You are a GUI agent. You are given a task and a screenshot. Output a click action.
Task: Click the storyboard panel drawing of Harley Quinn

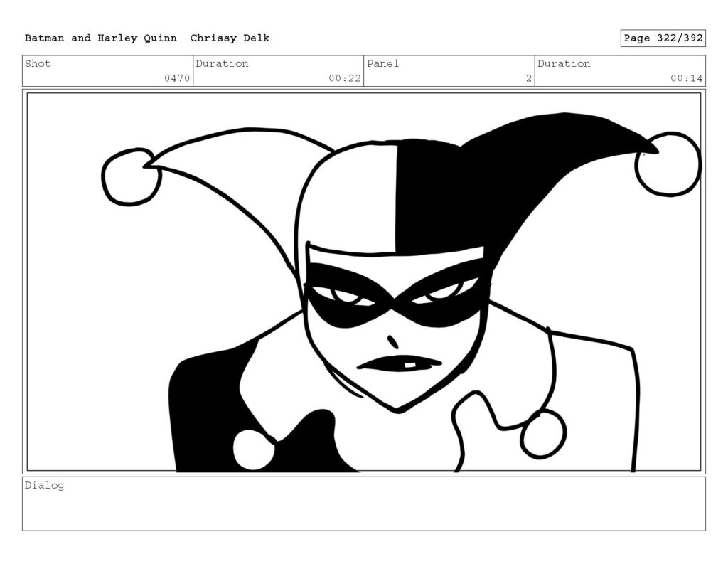click(364, 282)
